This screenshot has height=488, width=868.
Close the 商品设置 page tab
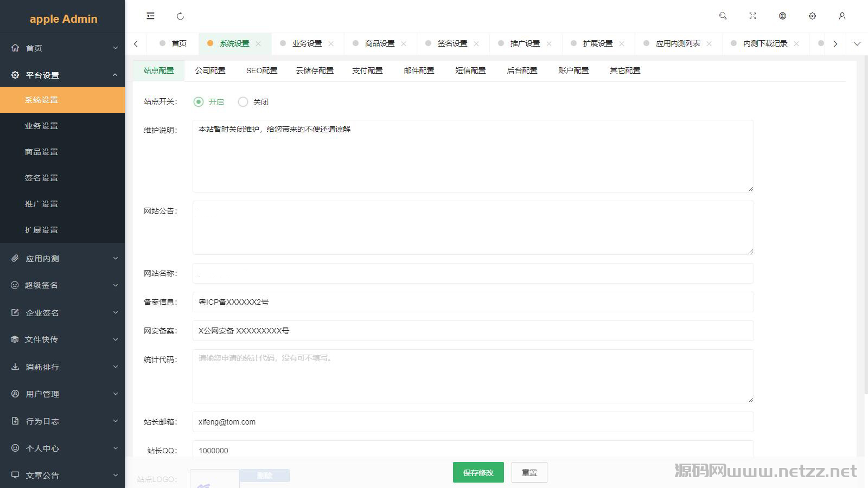[x=404, y=43]
